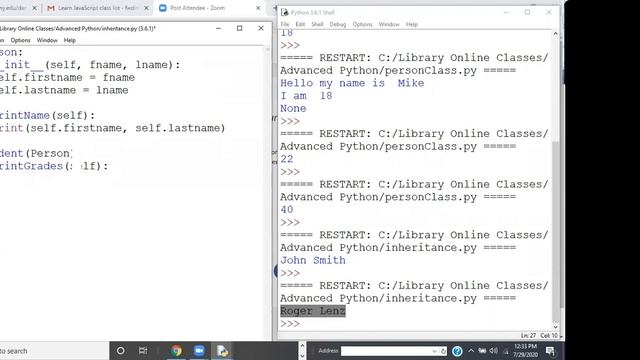Click 'Ln: 27' in the status bar
The height and width of the screenshot is (360, 640).
pos(528,336)
